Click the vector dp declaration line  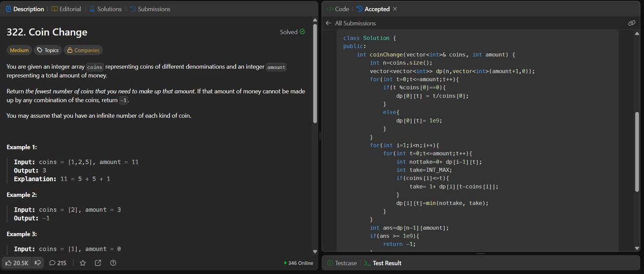click(x=452, y=71)
